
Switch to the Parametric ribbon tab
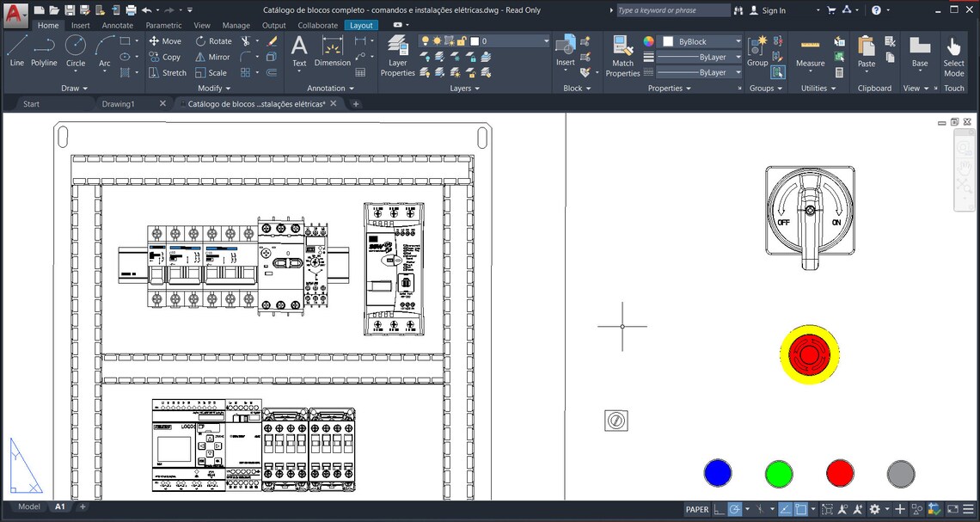(x=163, y=25)
